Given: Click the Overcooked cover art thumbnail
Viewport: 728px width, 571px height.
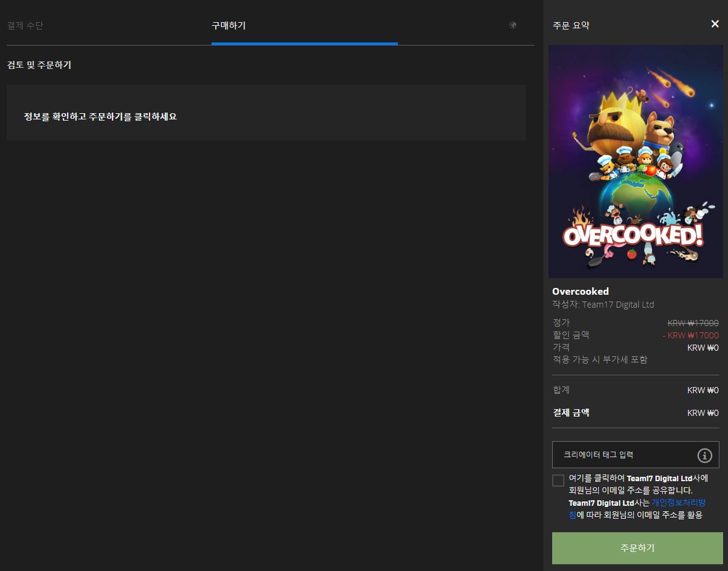Looking at the screenshot, I should point(635,161).
